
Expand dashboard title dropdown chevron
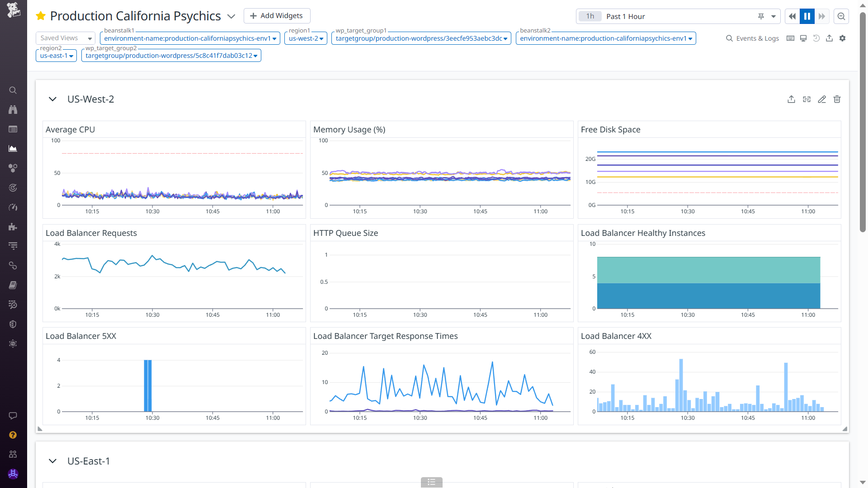click(x=231, y=16)
